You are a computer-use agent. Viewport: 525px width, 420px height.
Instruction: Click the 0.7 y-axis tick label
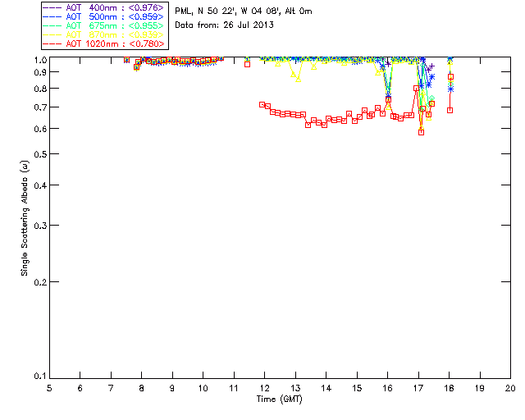(x=40, y=107)
